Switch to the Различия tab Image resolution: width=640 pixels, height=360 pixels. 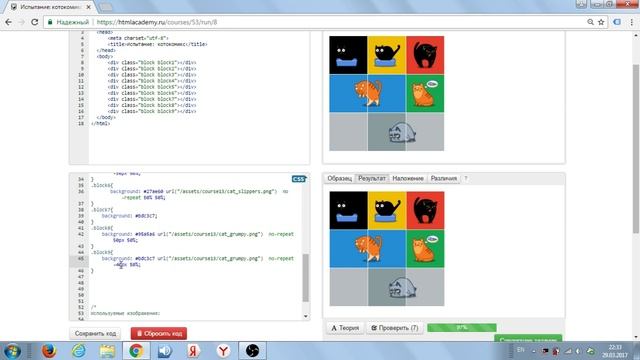tap(444, 178)
